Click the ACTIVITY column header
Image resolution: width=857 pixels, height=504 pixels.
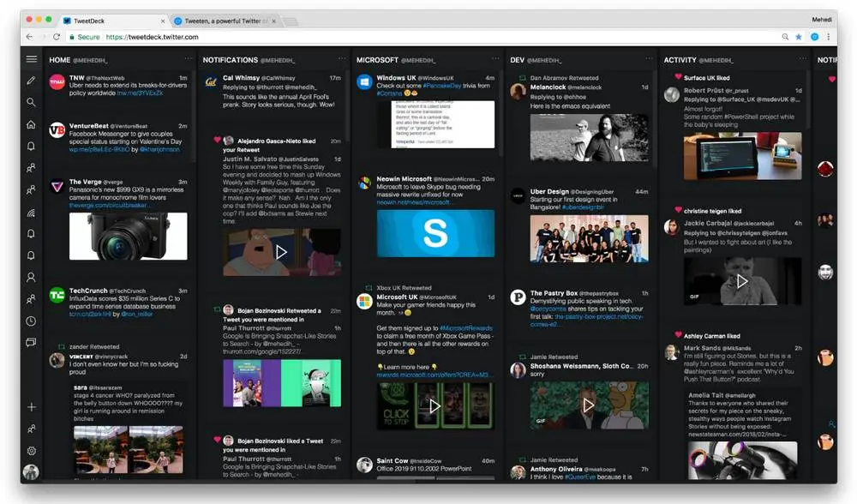(x=680, y=60)
